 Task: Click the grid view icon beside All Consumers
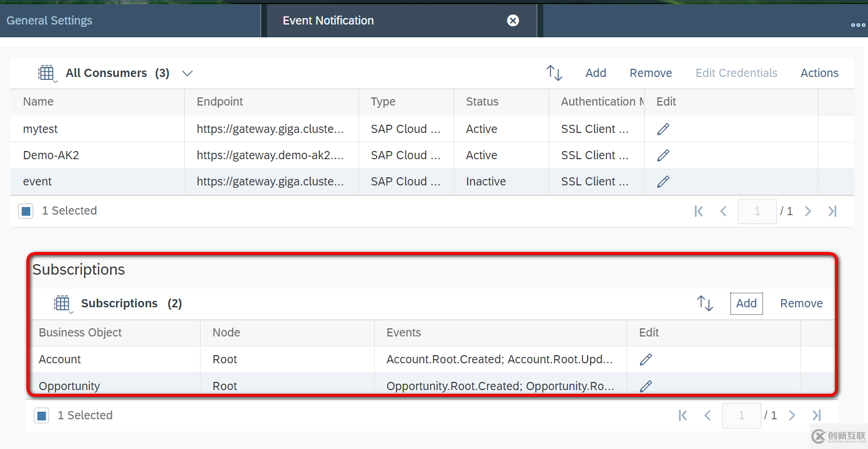(x=47, y=73)
